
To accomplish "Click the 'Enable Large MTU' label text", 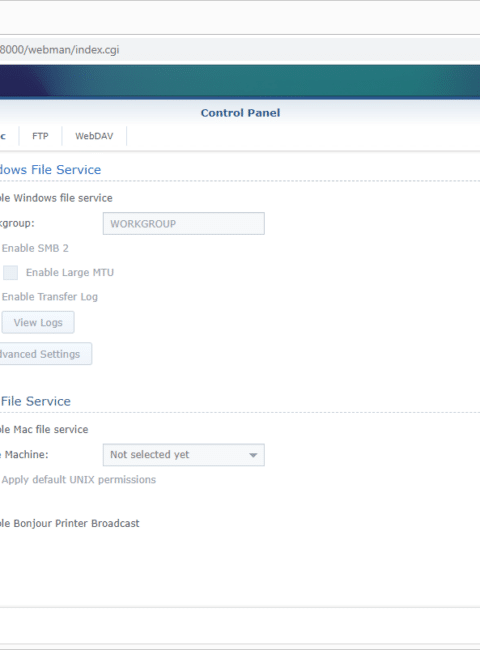I will point(70,272).
